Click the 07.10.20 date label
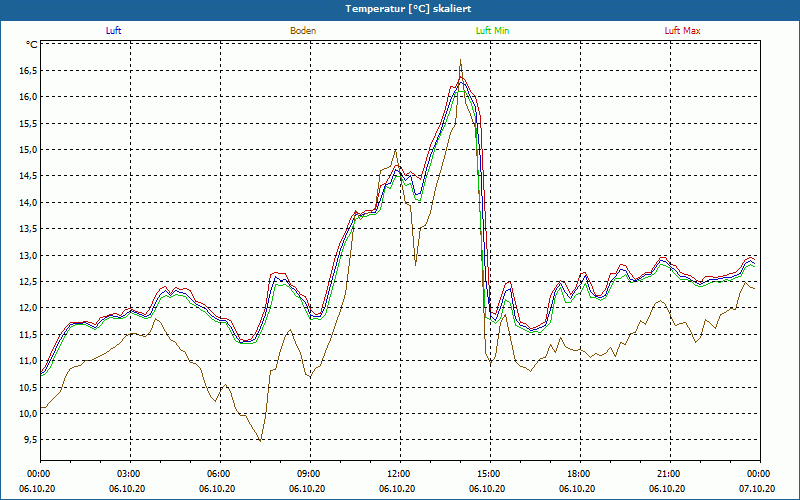 [x=757, y=489]
